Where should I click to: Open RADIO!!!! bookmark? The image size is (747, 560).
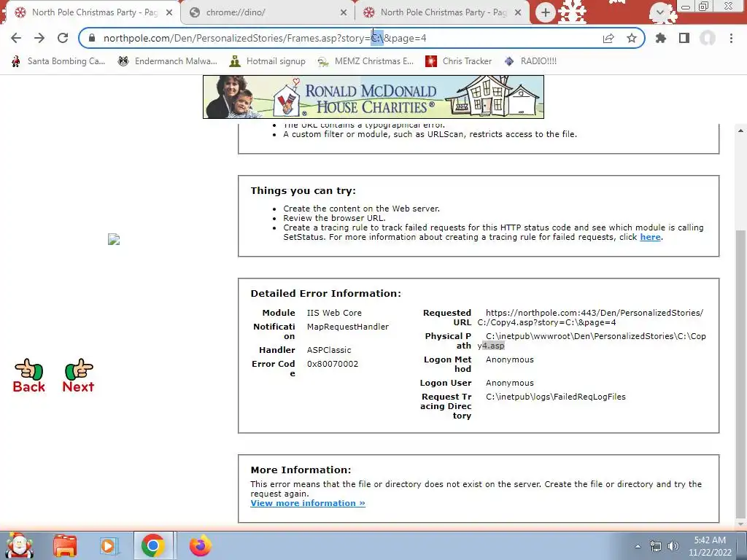tap(530, 61)
